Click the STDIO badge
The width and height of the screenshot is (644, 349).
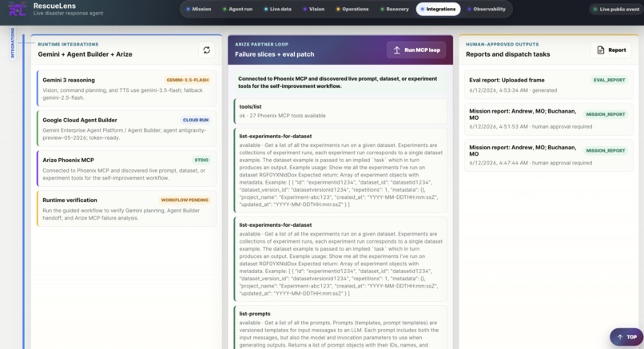[201, 161]
